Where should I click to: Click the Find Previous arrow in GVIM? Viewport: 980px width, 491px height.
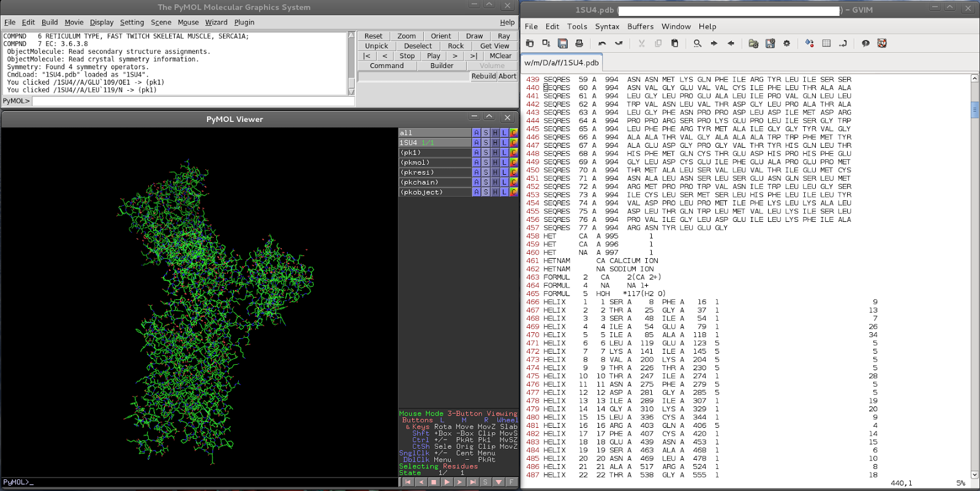pos(731,44)
